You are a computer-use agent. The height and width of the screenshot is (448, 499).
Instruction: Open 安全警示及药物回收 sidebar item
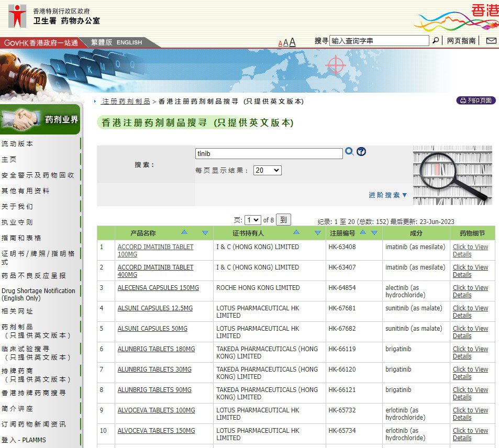point(38,175)
